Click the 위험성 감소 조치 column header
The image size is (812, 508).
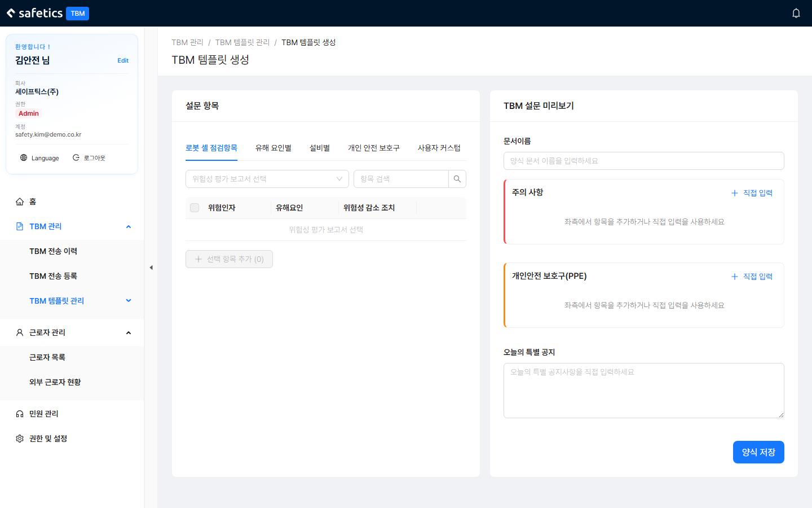[369, 208]
